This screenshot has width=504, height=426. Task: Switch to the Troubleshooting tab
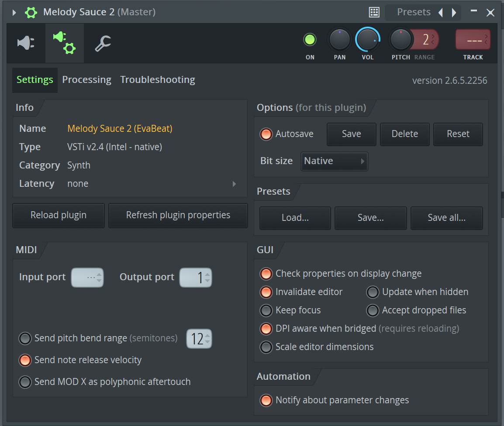tap(158, 80)
